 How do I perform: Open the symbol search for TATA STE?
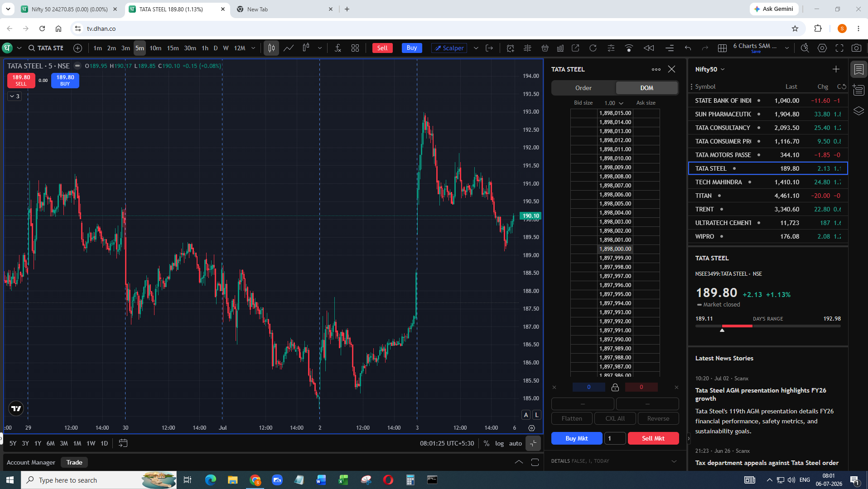[x=46, y=48]
